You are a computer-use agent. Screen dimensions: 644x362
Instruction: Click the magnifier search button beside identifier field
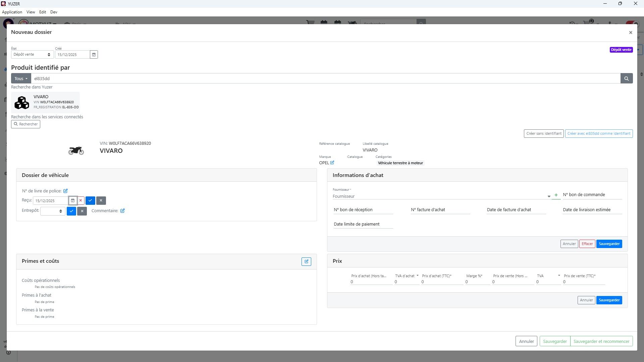point(626,78)
